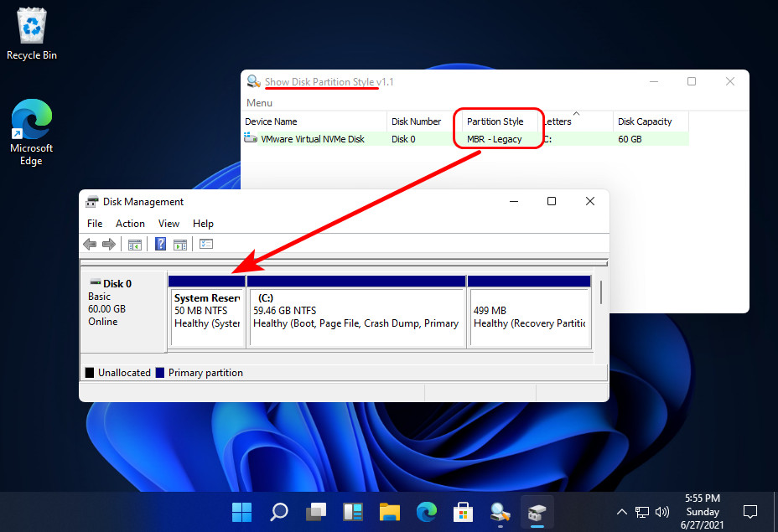Open Disk Management from its taskbar icon
778x532 pixels.
pyautogui.click(x=537, y=512)
